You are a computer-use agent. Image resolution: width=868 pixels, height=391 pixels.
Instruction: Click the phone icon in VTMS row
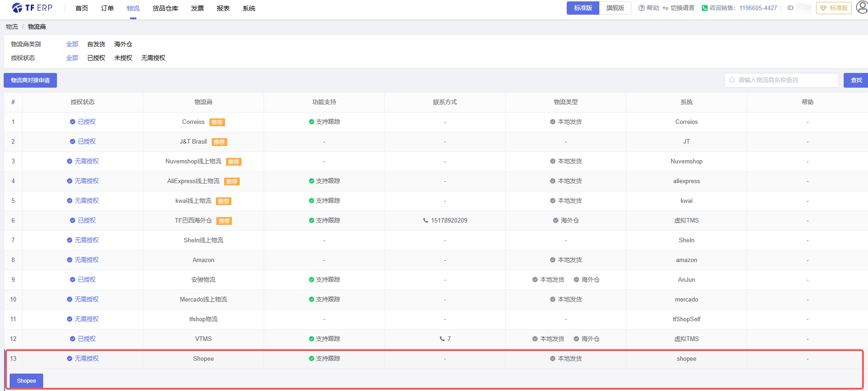click(442, 339)
